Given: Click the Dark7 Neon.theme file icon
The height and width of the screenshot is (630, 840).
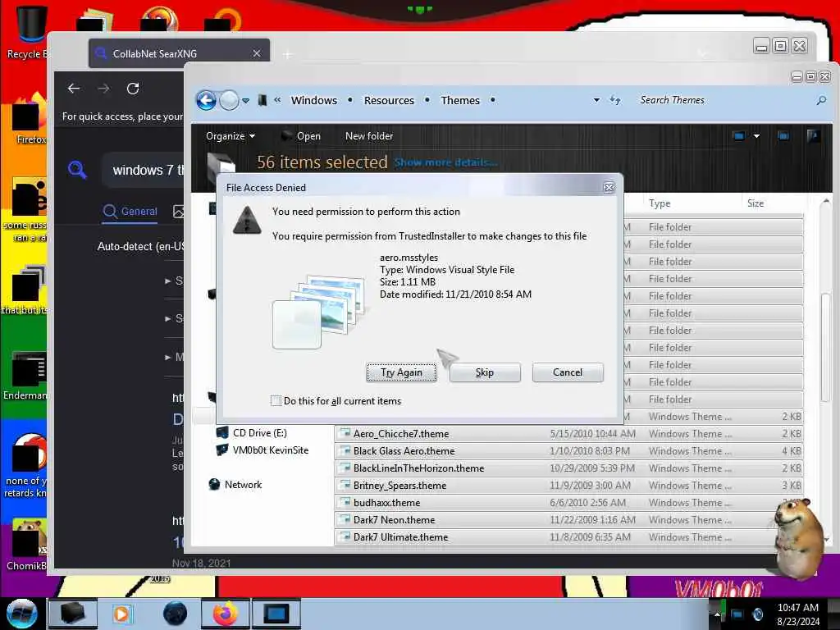Looking at the screenshot, I should point(345,519).
